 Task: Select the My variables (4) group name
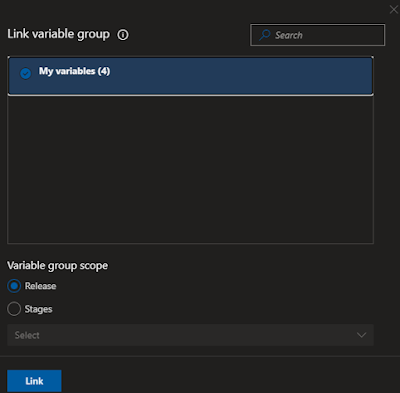74,71
